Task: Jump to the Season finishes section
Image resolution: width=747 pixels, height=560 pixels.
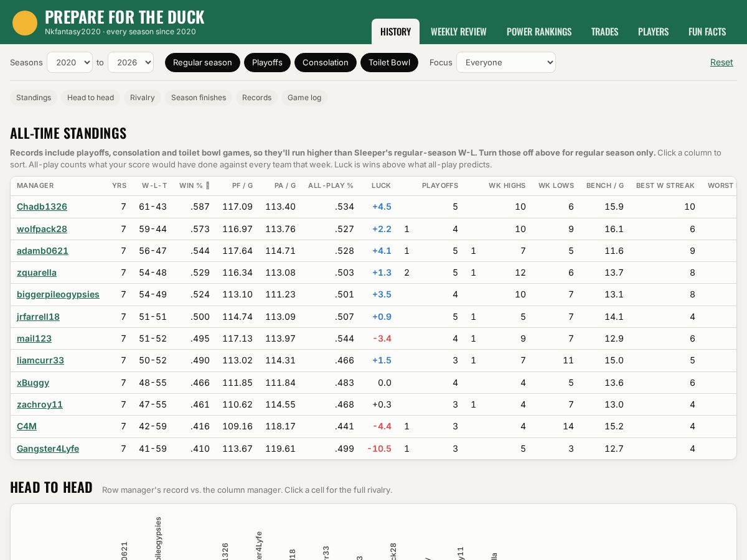Action: click(x=199, y=98)
